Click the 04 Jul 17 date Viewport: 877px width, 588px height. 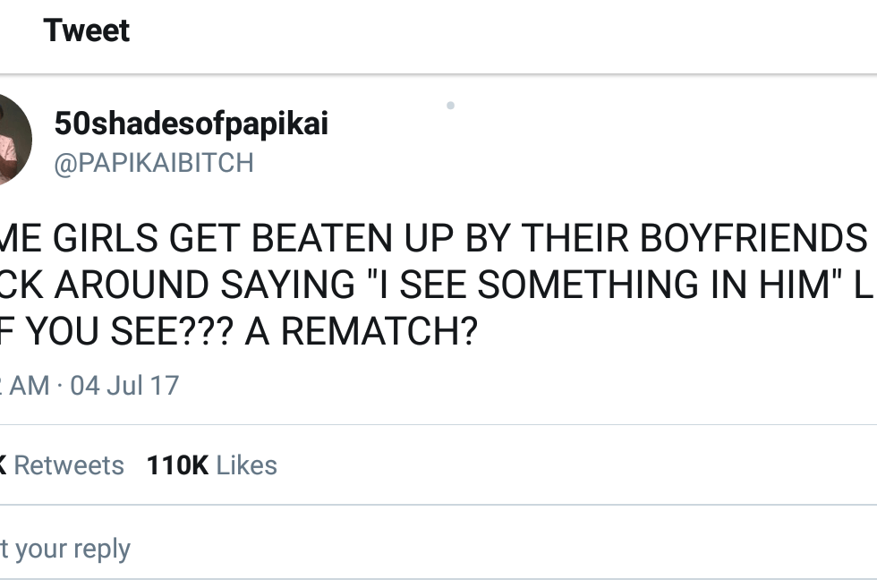124,386
